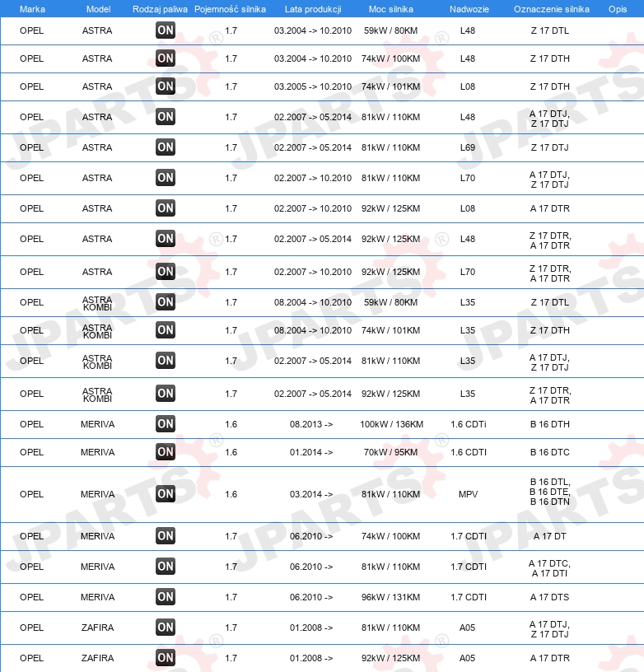Select the A 17 DTS engine code cell
This screenshot has width=644, height=672.
pos(550,596)
